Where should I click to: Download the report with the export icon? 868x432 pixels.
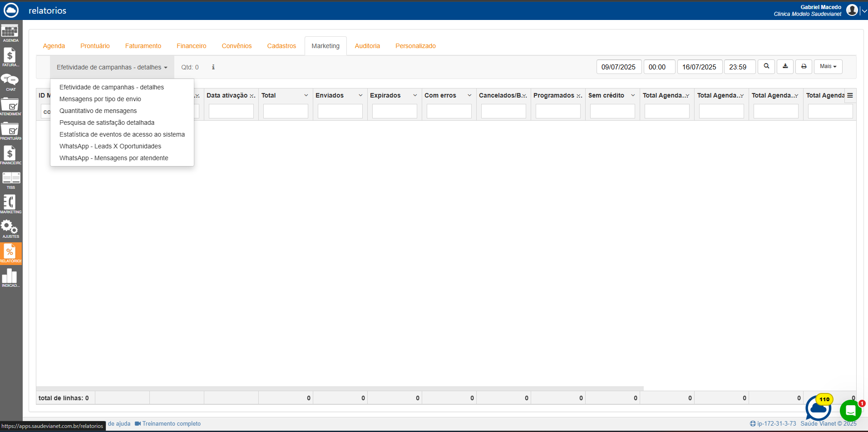[785, 67]
